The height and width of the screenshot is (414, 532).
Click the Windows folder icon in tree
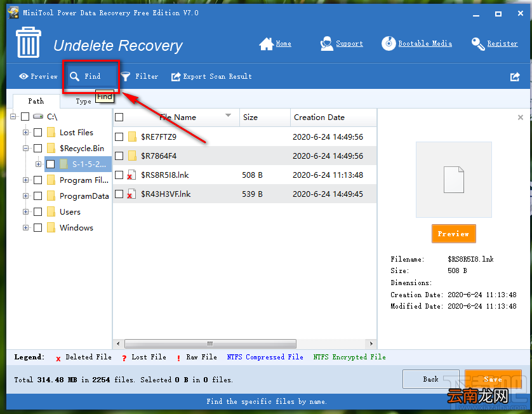pyautogui.click(x=51, y=227)
